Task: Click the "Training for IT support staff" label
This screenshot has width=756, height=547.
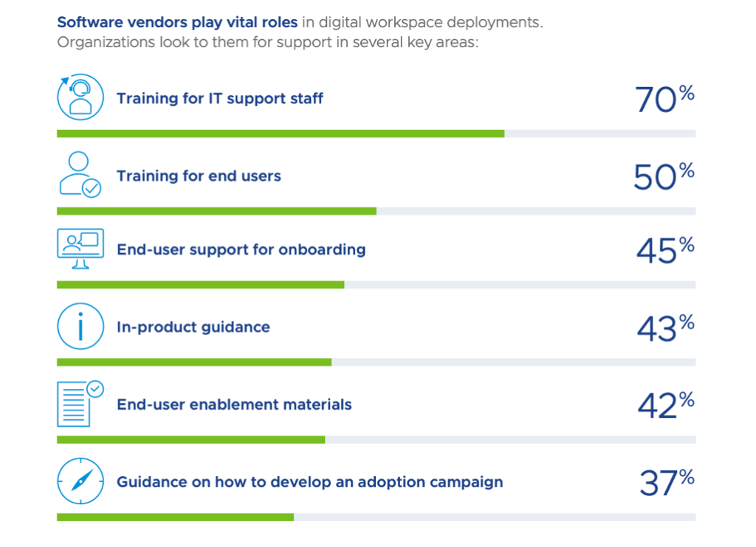Action: pyautogui.click(x=220, y=98)
